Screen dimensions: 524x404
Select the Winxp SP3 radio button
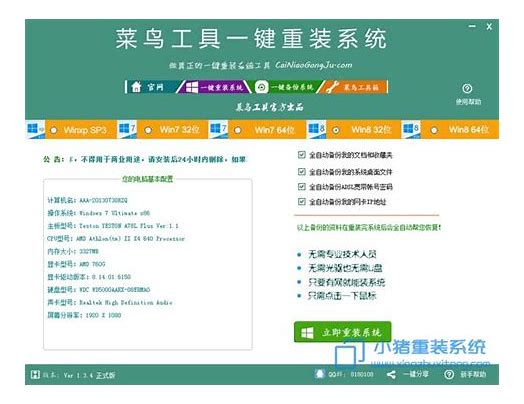pyautogui.click(x=53, y=130)
